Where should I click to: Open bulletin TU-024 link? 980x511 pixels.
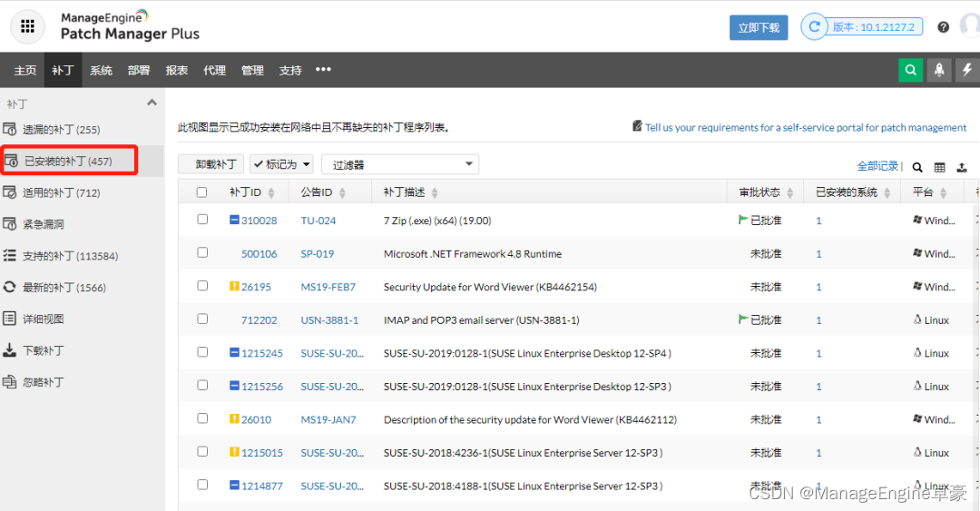point(318,221)
